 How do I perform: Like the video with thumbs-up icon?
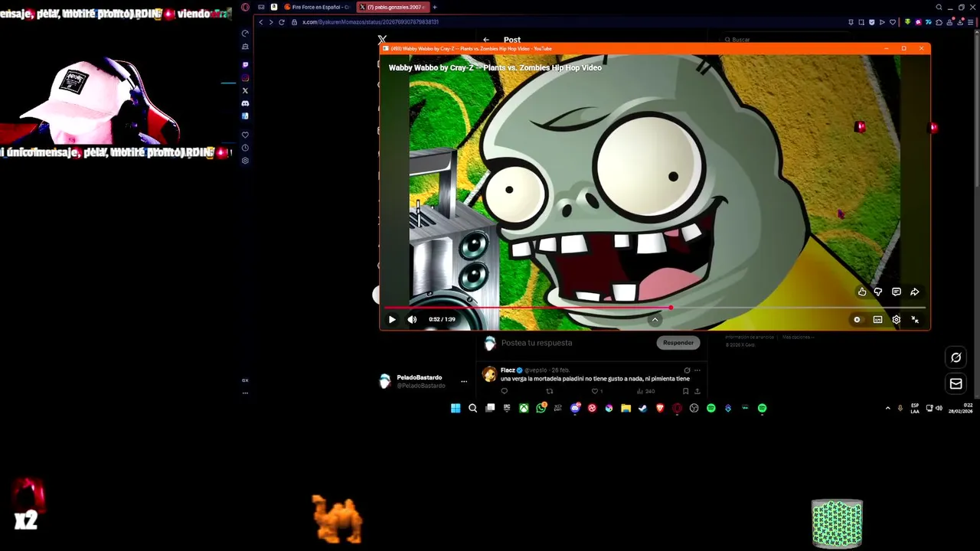(862, 292)
